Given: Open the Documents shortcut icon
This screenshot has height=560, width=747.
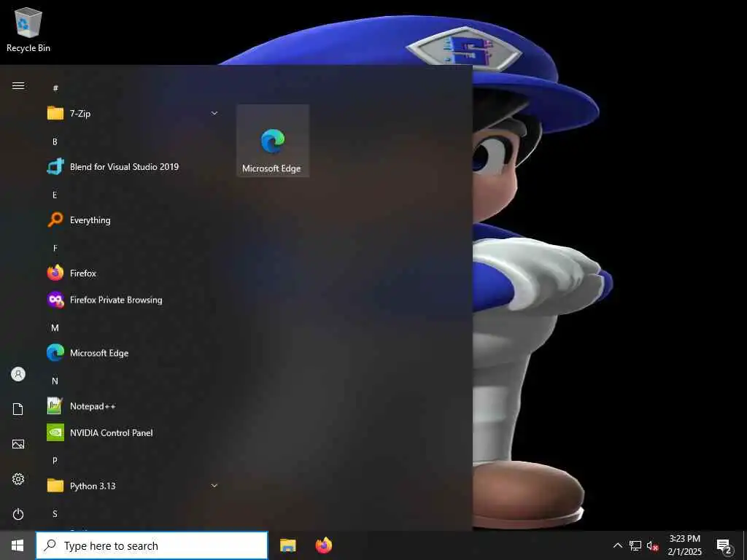Looking at the screenshot, I should [x=18, y=409].
